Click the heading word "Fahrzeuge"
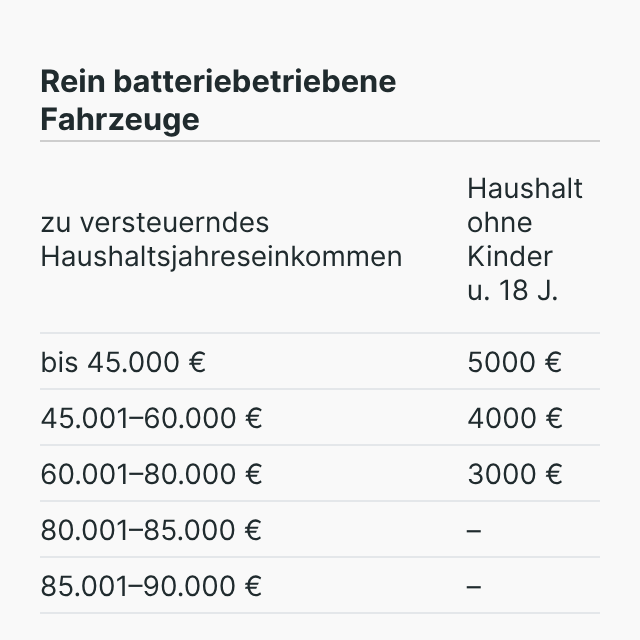Viewport: 640px width, 640px height. pos(120,120)
